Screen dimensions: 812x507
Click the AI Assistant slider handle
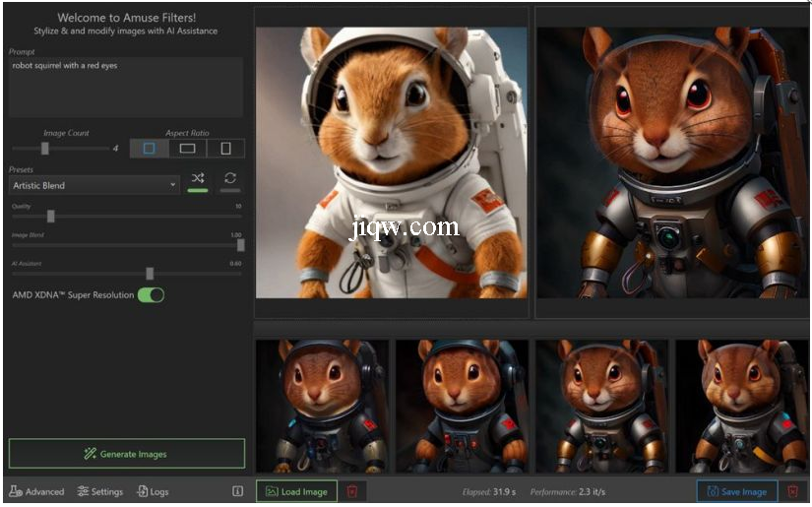[x=150, y=274]
